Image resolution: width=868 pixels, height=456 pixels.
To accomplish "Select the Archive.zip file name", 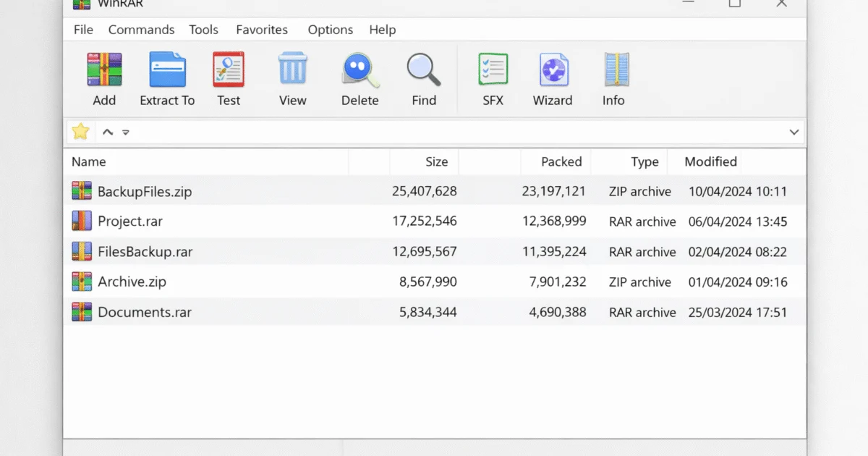I will click(x=132, y=282).
